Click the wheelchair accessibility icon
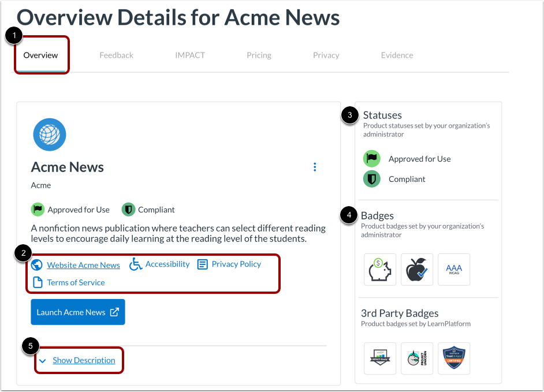544x392 pixels. pyautogui.click(x=136, y=264)
